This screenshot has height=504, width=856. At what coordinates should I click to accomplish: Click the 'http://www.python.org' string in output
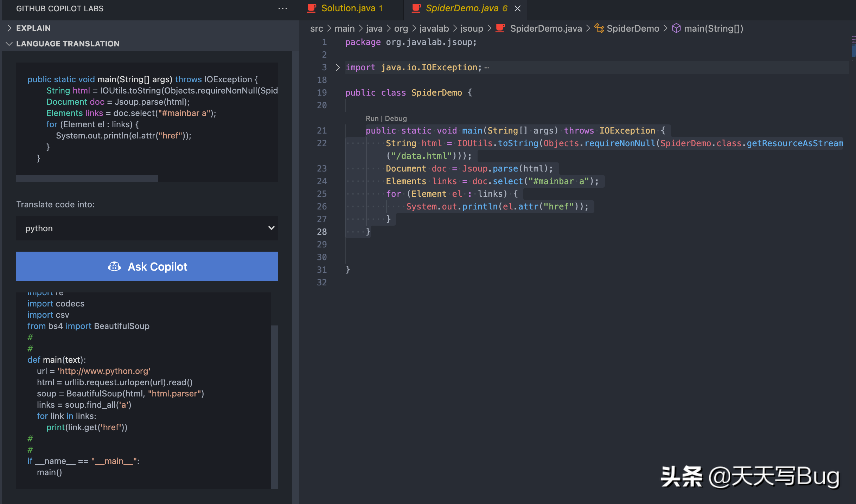pyautogui.click(x=104, y=371)
